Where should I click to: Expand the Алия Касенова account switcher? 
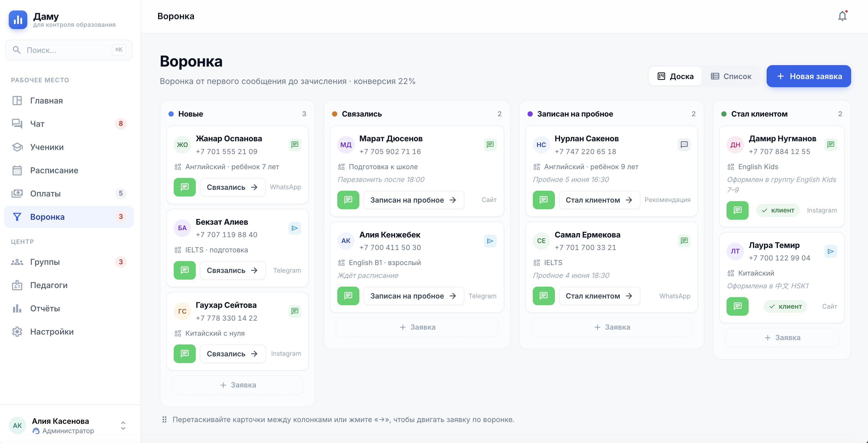click(x=123, y=426)
